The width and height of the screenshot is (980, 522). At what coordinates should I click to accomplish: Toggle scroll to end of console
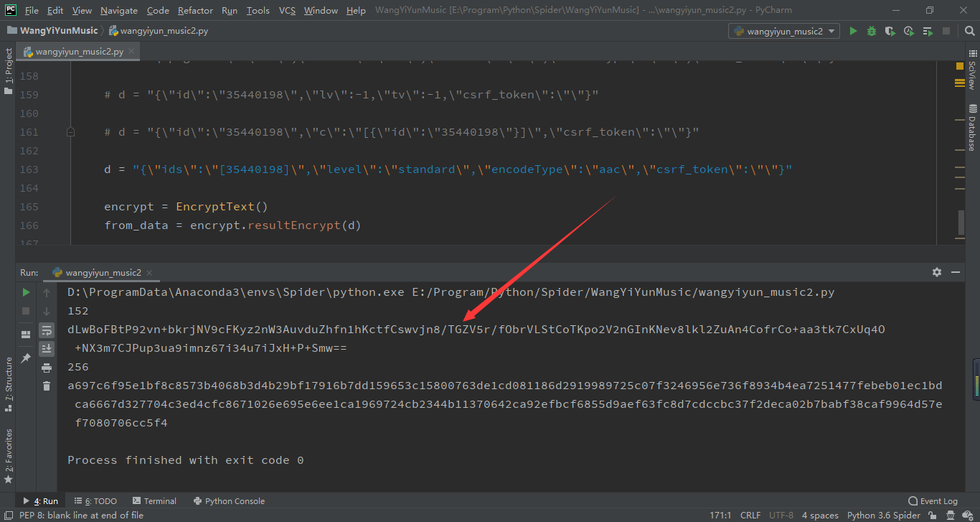(47, 348)
